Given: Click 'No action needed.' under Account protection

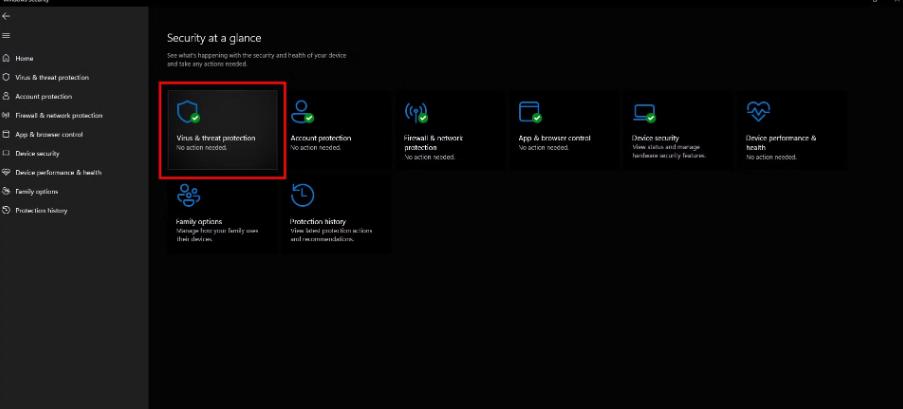Looking at the screenshot, I should [316, 147].
